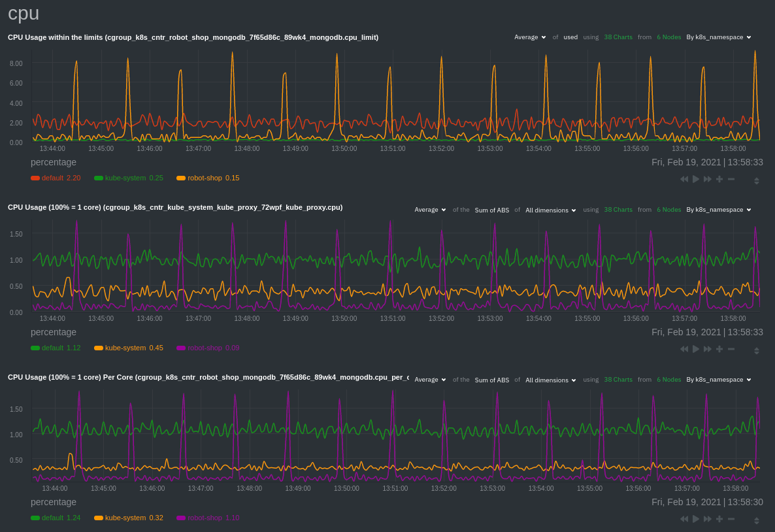The image size is (775, 532).
Task: Toggle the default series in the first chart legend
Action: point(52,178)
